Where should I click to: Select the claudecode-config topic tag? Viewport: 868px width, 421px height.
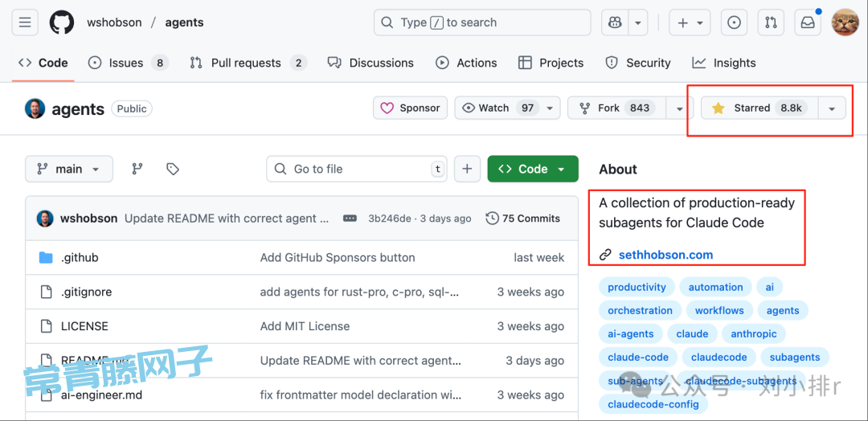[x=653, y=404]
